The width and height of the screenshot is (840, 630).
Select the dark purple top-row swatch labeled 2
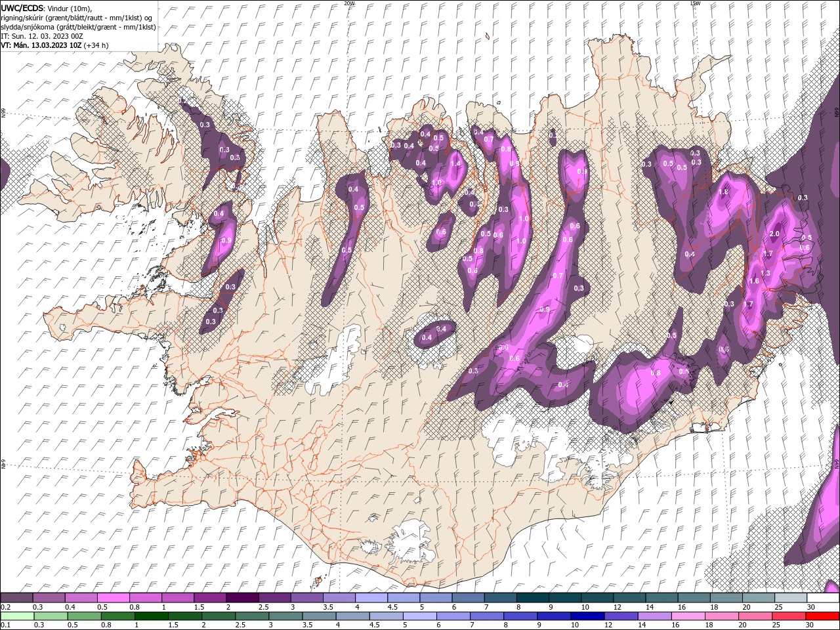tap(241, 598)
